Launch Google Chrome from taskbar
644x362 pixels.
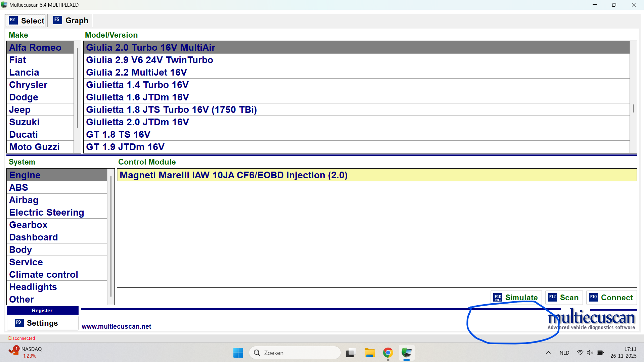388,353
